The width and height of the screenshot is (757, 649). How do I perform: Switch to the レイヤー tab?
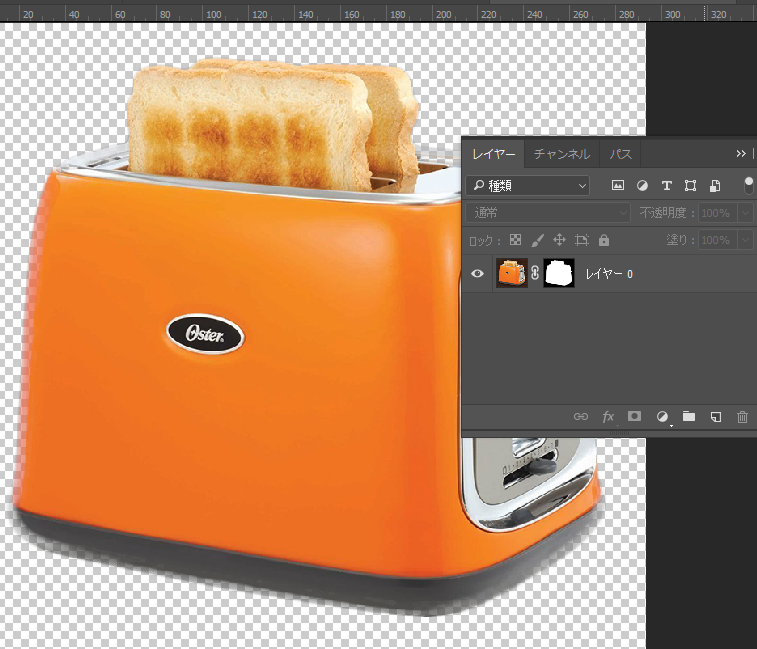point(493,154)
